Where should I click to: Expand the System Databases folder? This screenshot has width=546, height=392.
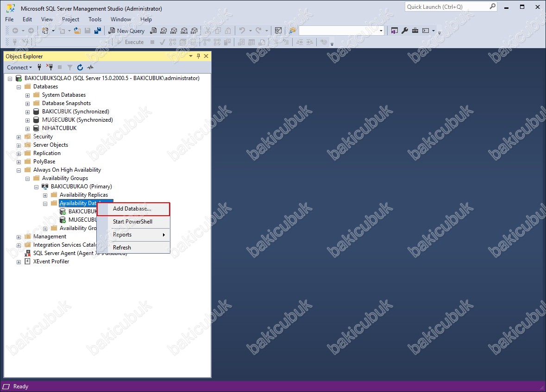pos(27,95)
